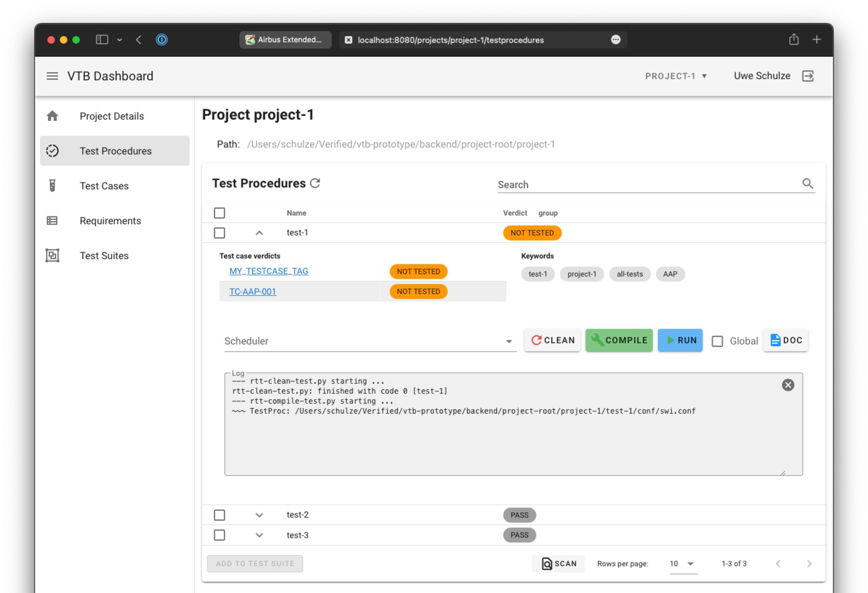Click the group column header
The height and width of the screenshot is (593, 868).
(x=548, y=213)
